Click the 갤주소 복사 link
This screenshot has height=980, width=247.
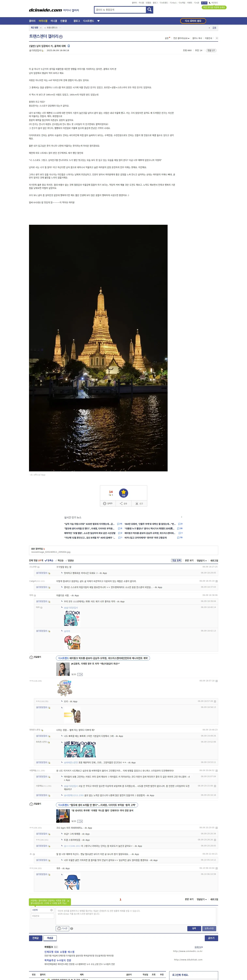click(x=197, y=38)
